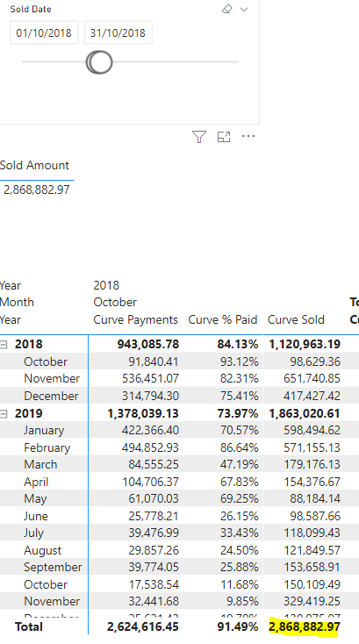Click the 598,494.62 Curve Sold cell

[312, 430]
